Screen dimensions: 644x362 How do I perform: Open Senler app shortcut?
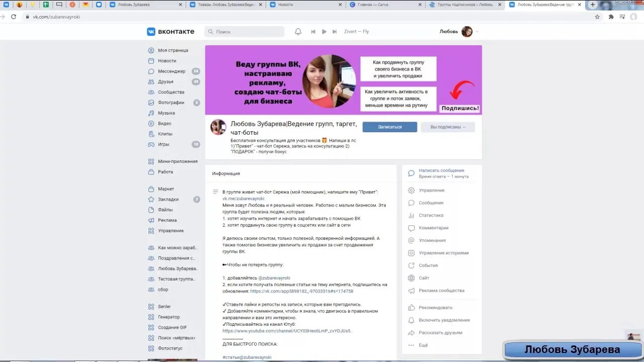[164, 307]
